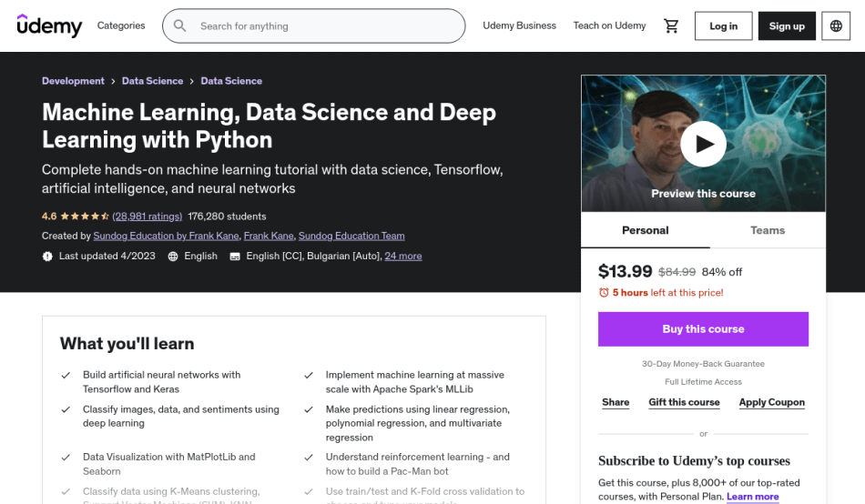Click the alarm clock icon

604,293
